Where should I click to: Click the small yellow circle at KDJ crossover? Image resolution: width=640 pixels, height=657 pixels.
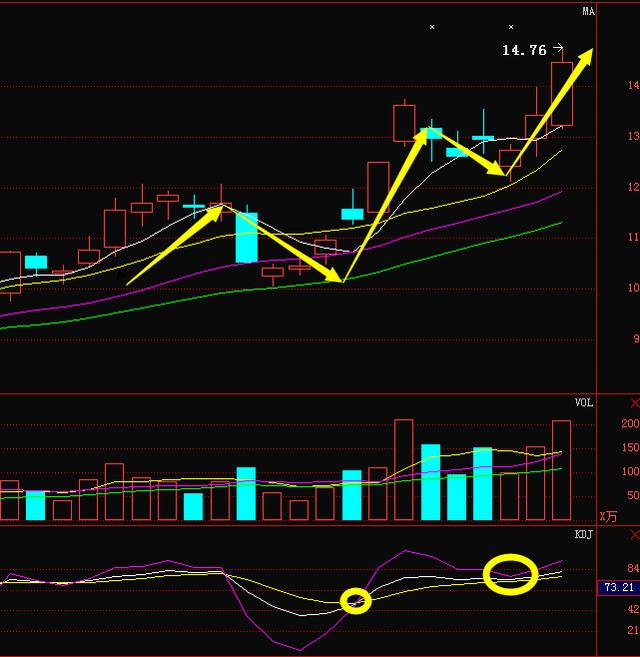click(x=356, y=600)
